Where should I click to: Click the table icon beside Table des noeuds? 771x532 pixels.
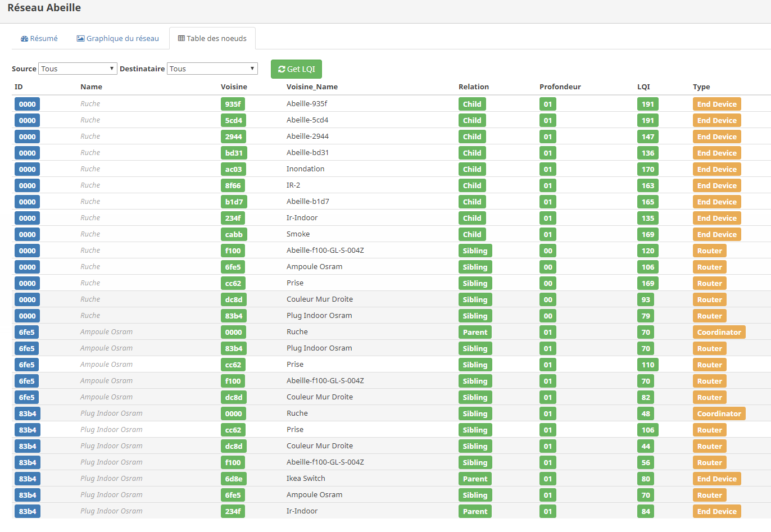pos(182,39)
